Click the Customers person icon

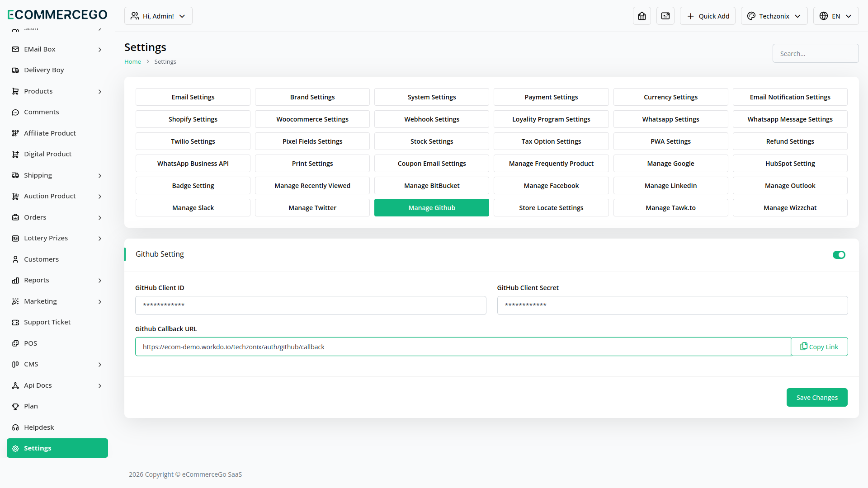(x=15, y=259)
